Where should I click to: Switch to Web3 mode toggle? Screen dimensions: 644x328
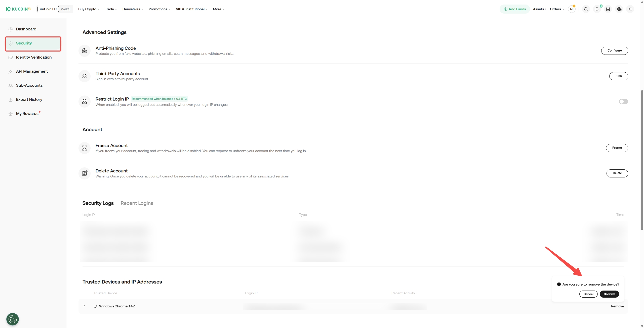point(65,9)
